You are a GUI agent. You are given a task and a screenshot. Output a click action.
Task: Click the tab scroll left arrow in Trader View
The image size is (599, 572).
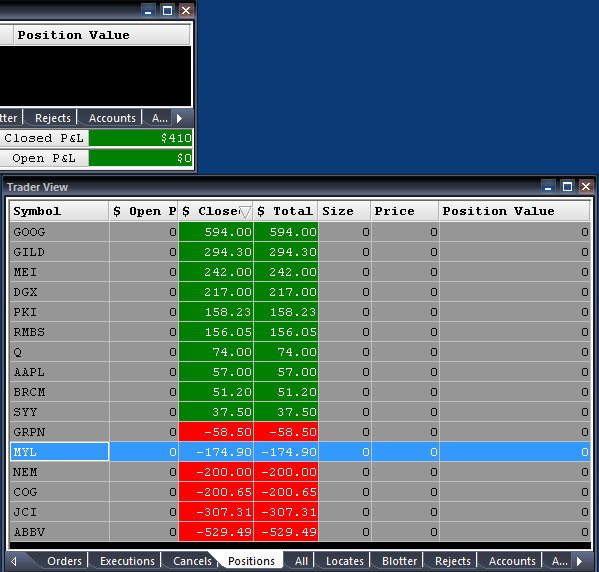point(14,561)
